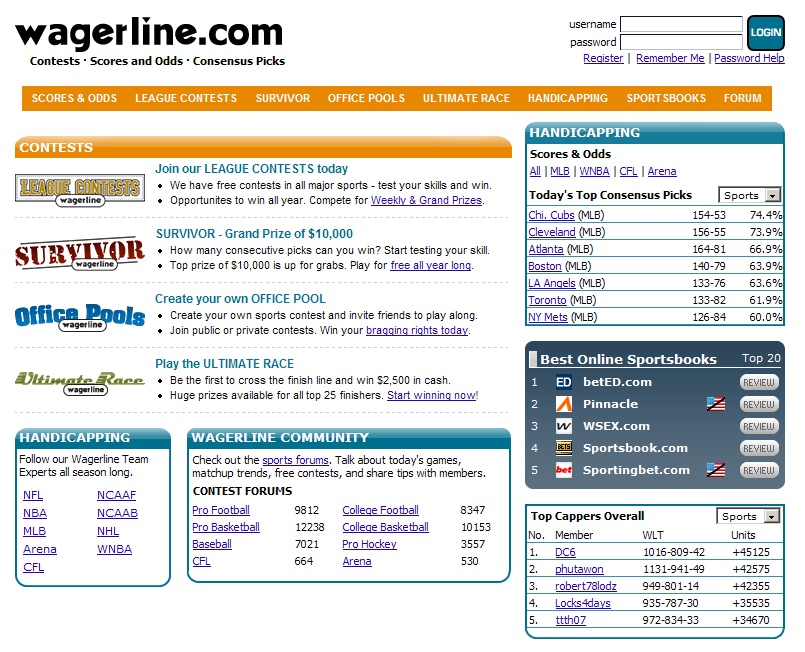Open NHL handicapping experts link
This screenshot has height=652, width=805.
(108, 531)
